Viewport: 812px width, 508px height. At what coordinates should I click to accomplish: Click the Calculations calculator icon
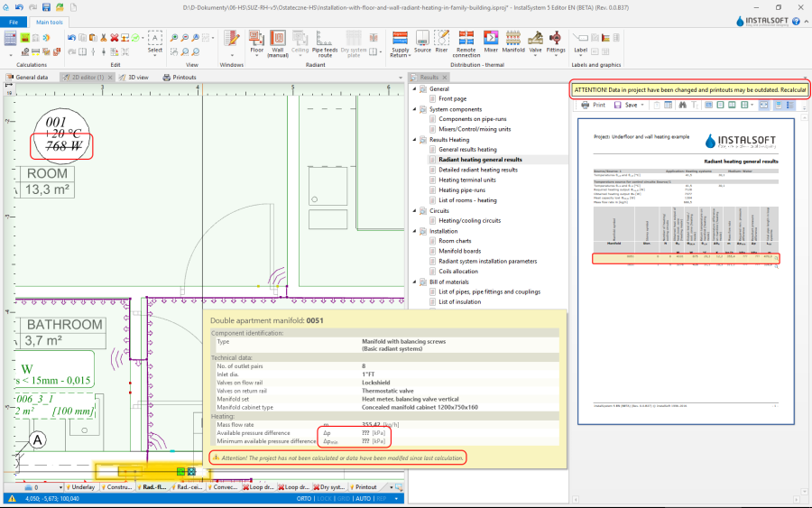tap(10, 39)
